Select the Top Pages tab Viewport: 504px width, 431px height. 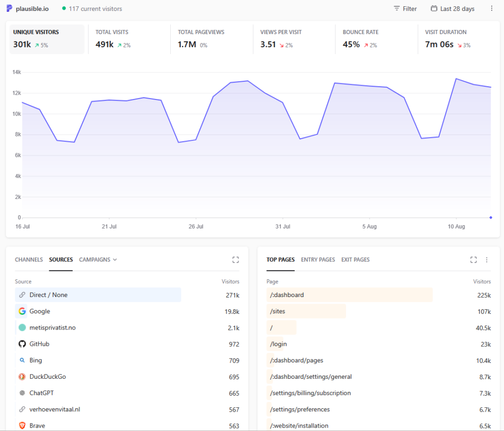tap(280, 260)
